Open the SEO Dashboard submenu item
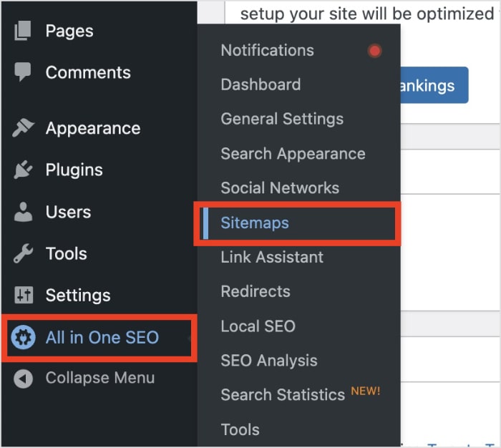The height and width of the screenshot is (448, 501). click(261, 84)
